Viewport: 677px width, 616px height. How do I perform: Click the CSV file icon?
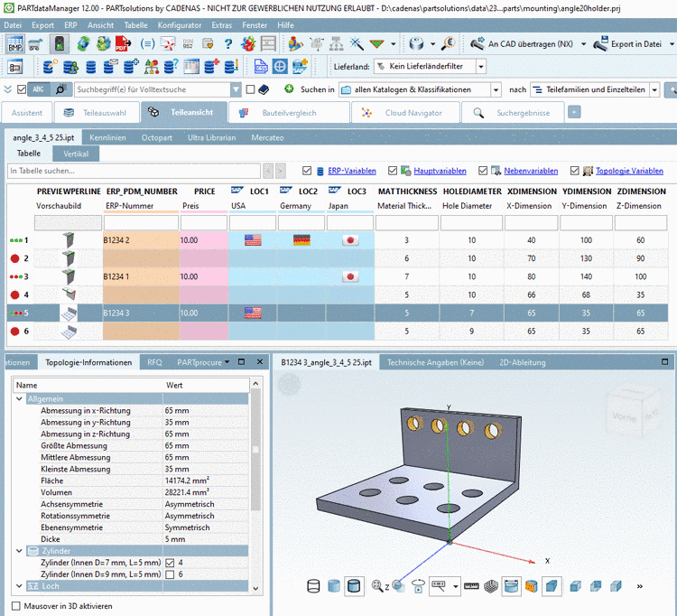point(261,67)
